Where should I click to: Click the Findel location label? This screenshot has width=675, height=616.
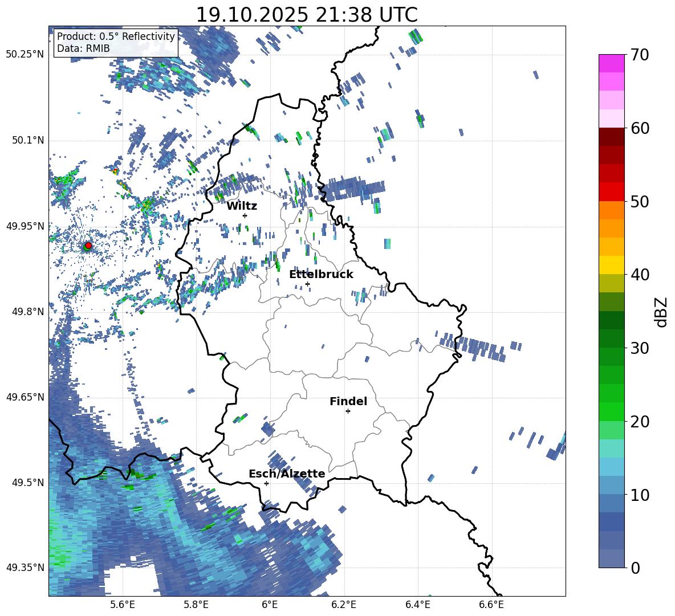(x=348, y=402)
